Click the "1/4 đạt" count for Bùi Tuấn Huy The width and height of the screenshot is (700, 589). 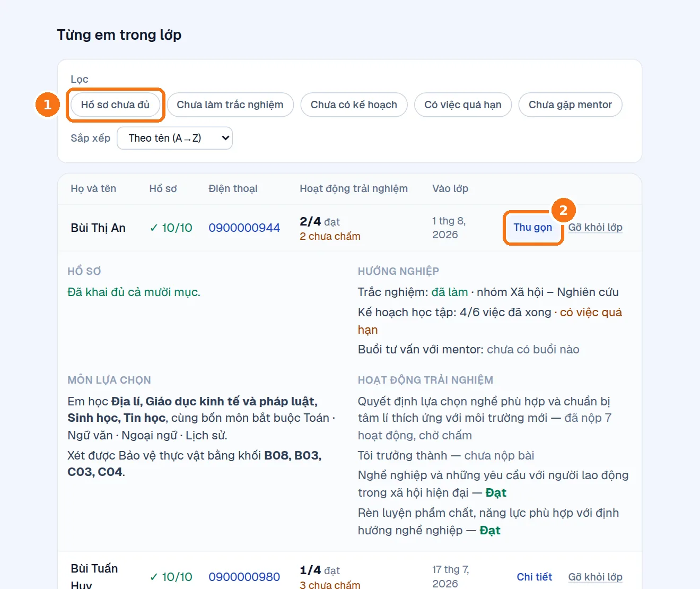(320, 570)
